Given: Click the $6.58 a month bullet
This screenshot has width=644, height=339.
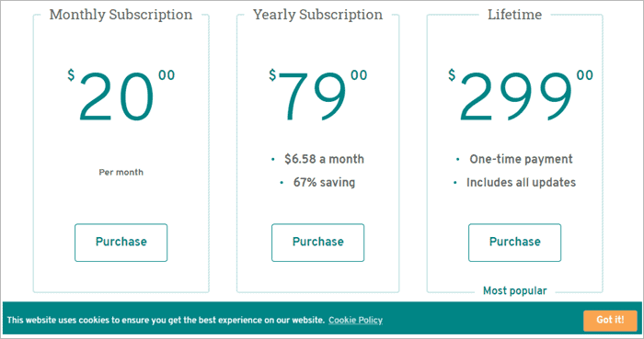Looking at the screenshot, I should 324,159.
